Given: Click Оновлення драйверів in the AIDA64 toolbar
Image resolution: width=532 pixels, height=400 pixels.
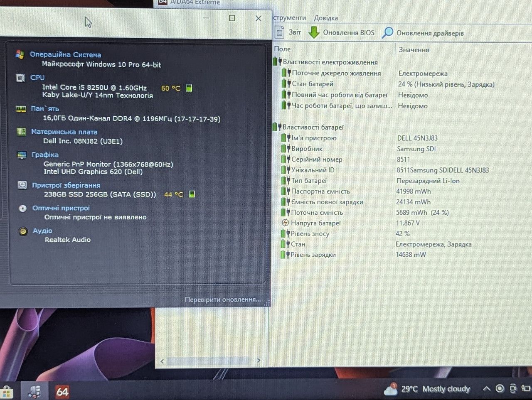Looking at the screenshot, I should tap(423, 33).
